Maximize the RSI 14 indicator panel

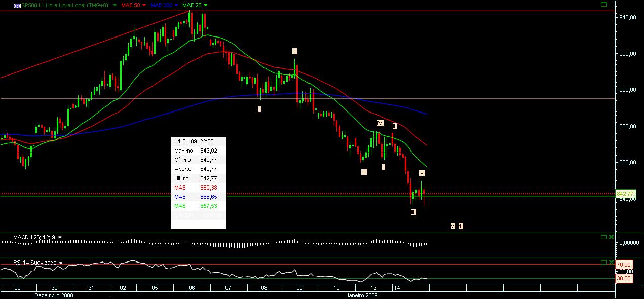click(603, 262)
